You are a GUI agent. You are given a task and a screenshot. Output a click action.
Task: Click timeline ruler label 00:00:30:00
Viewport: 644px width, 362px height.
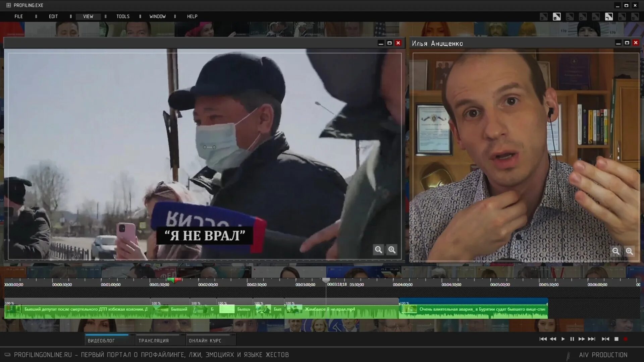tap(62, 285)
